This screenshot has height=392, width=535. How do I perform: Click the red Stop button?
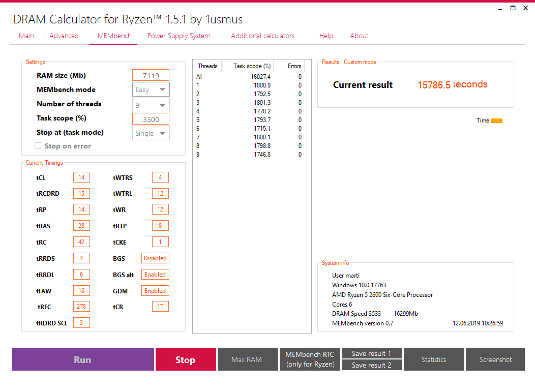(x=186, y=359)
